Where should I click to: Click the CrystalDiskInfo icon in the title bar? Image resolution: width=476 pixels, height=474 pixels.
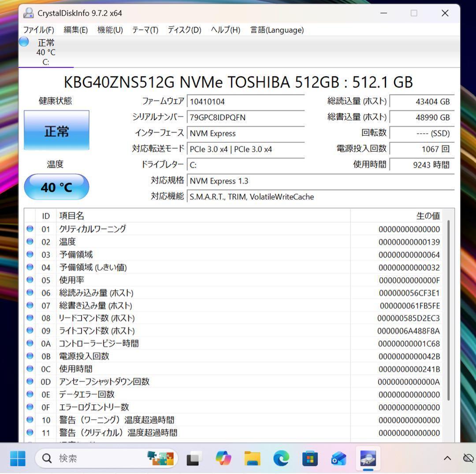point(28,13)
